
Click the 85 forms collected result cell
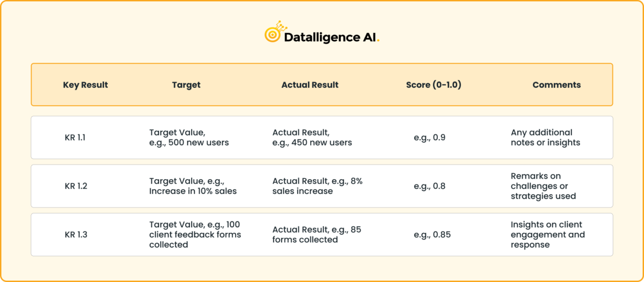[x=317, y=235]
